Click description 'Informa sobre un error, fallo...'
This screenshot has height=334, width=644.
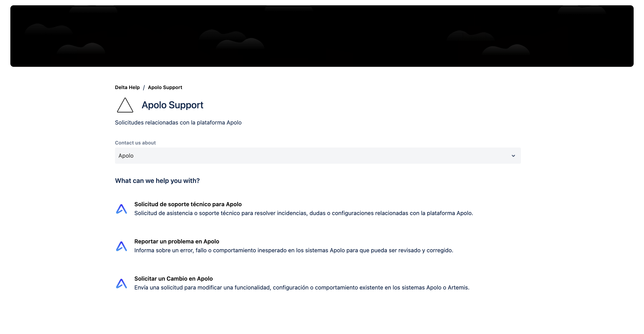pos(294,250)
